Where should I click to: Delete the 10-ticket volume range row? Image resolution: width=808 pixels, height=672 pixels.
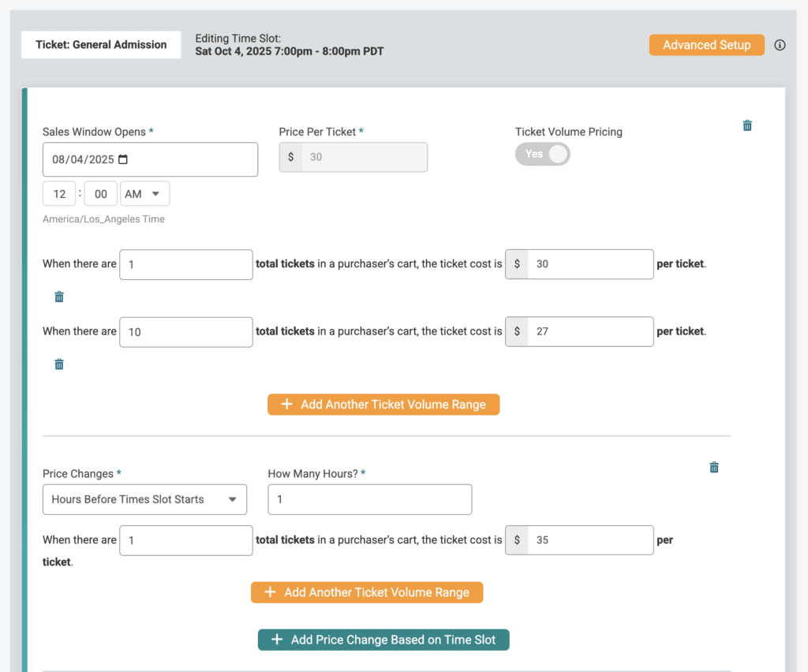point(59,364)
